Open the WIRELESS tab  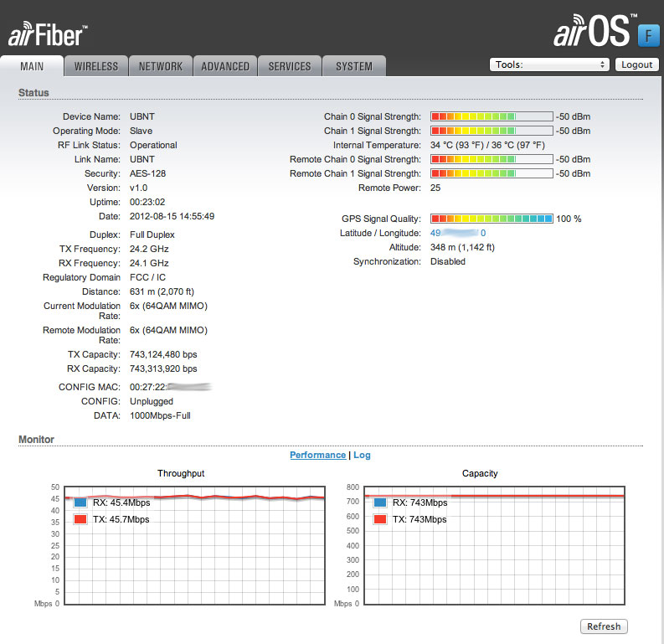[x=96, y=66]
